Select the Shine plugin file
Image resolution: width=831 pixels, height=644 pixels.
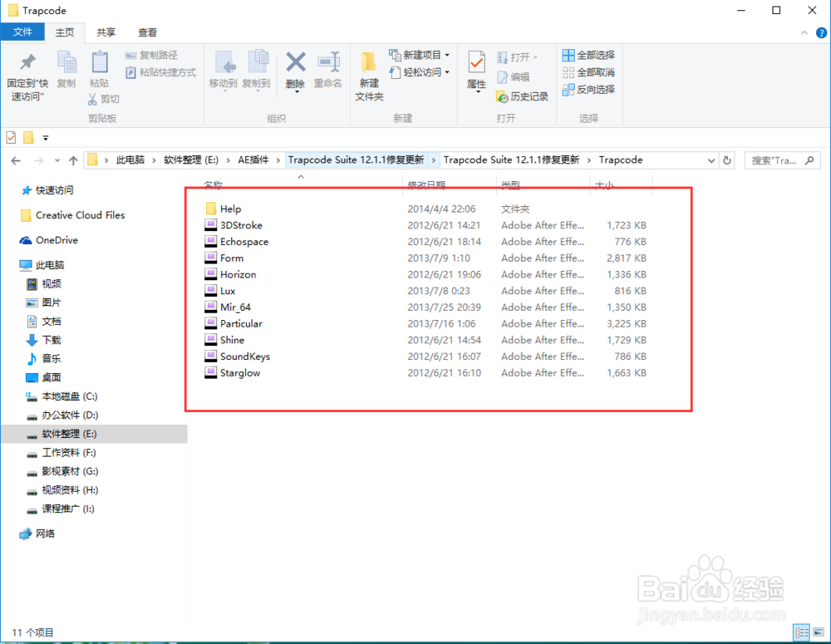click(232, 341)
